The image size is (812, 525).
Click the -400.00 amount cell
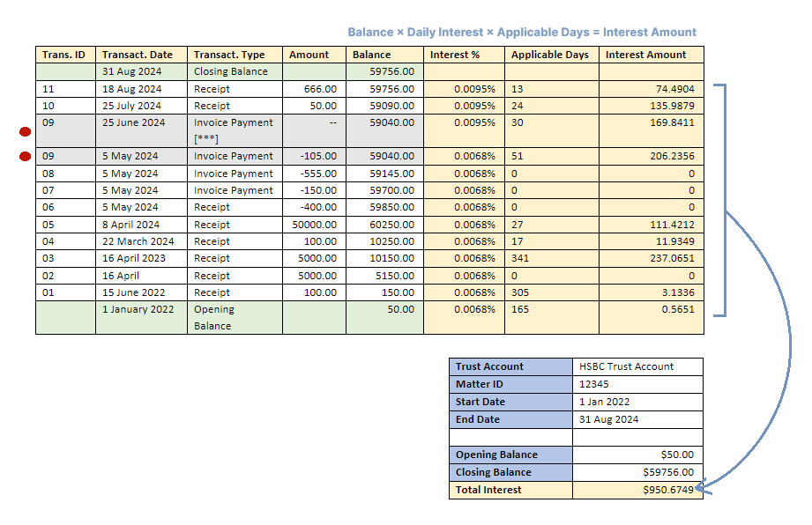coord(315,207)
